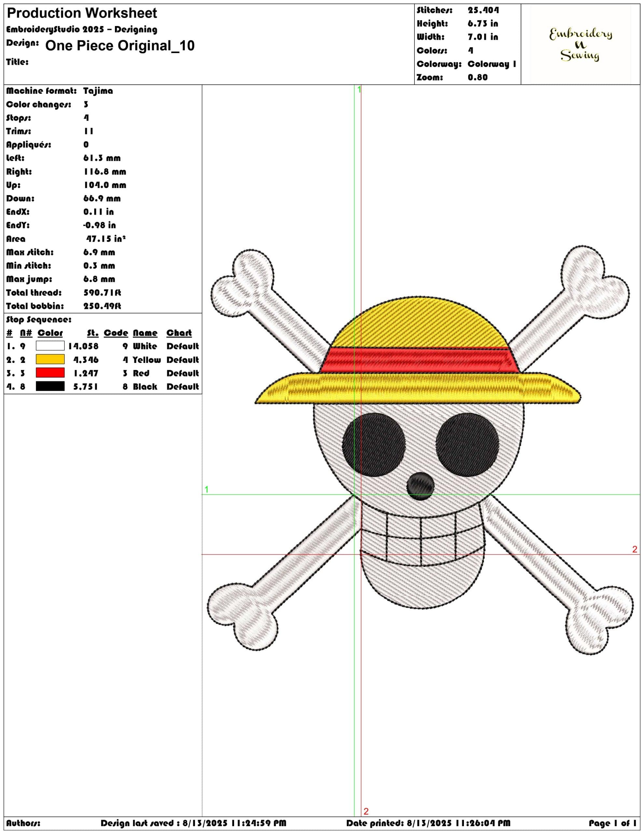Screen dimensions: 644x834
Task: Click left extent '61.3 mm'
Action: point(102,158)
